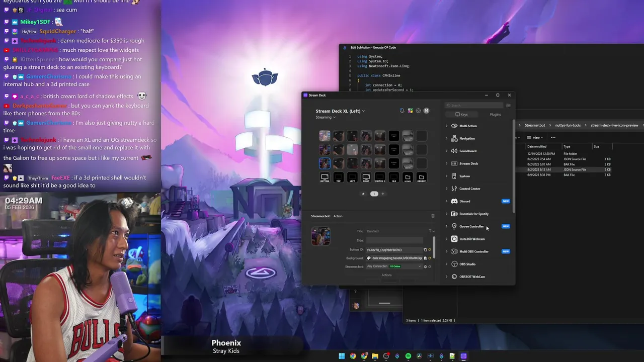Open the OBSBOT folder key
The height and width of the screenshot is (362, 644).
(x=422, y=177)
